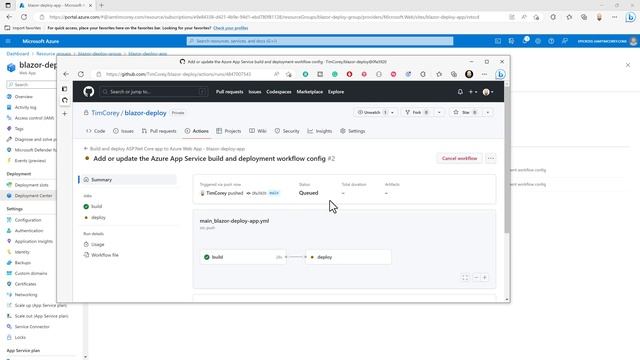Open Marketplace in GitHub top nav
The height and width of the screenshot is (360, 640).
coord(309,92)
